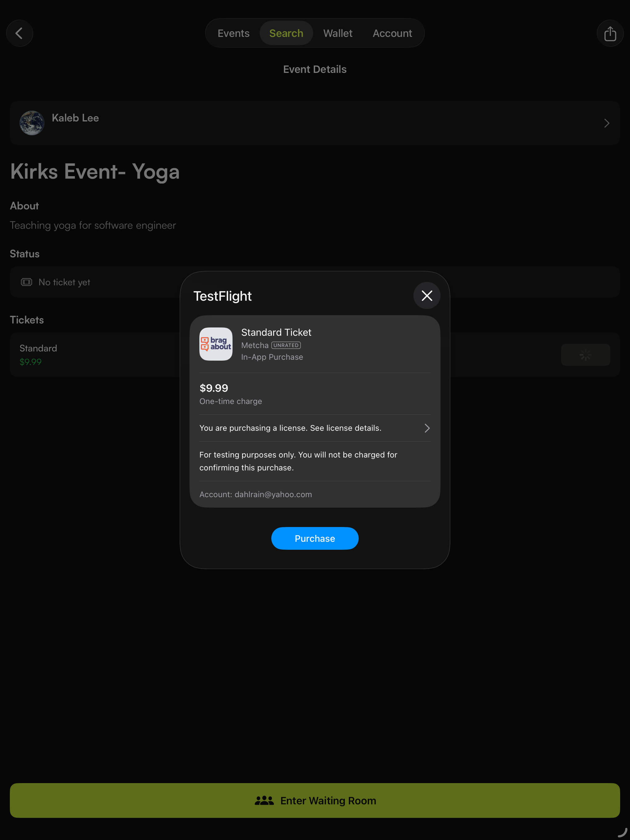Click the Account: dahlrain@yahoo.com line
Viewport: 630px width, 840px height.
coord(256,494)
